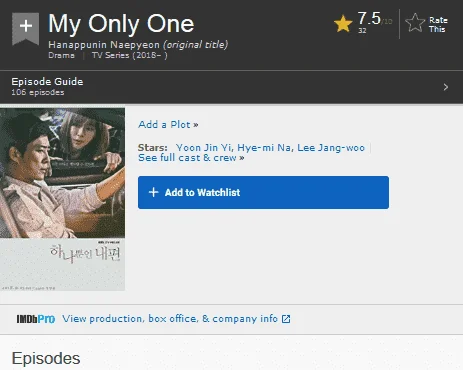
Task: Click the outlined Rate This star
Action: click(x=415, y=23)
